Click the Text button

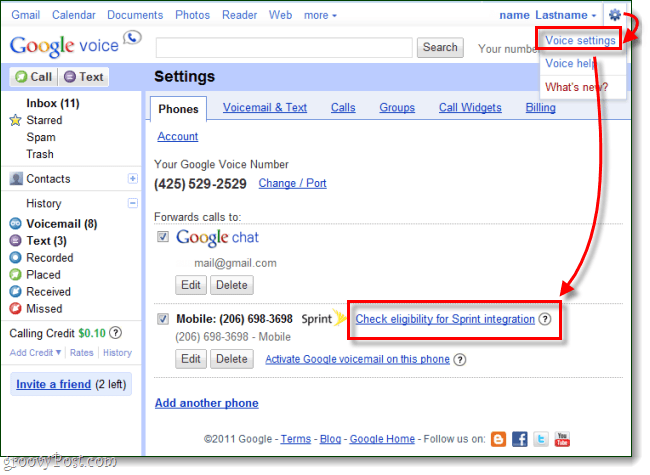click(84, 77)
